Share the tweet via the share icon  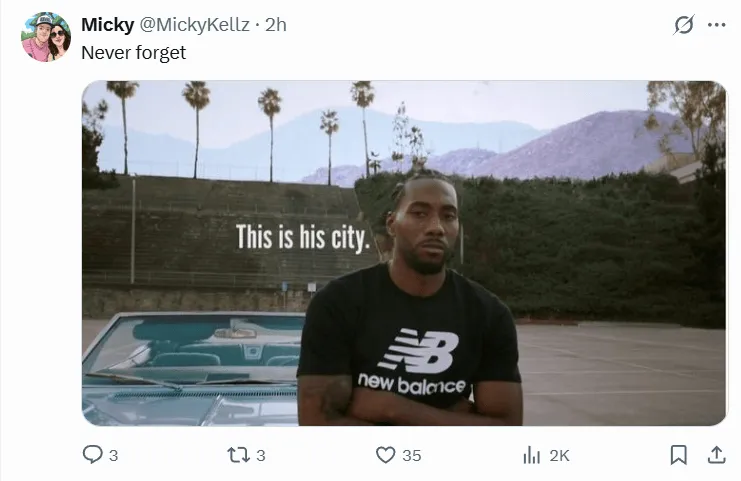716,455
